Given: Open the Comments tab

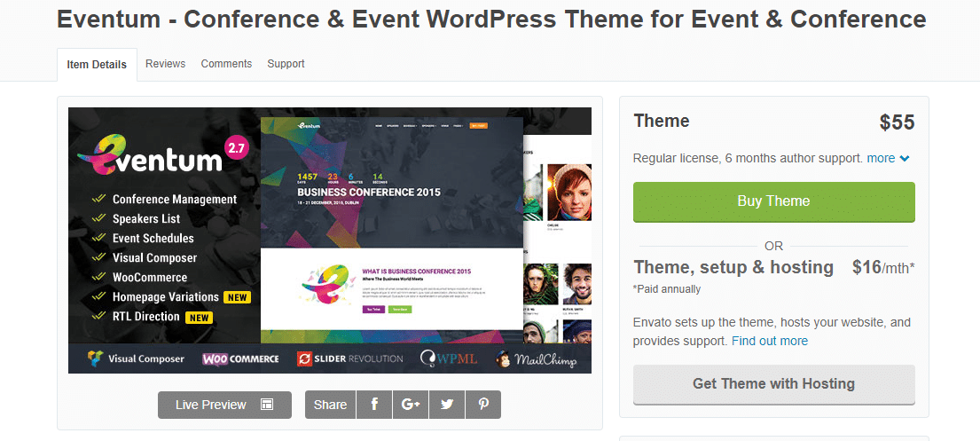Looking at the screenshot, I should coord(226,63).
